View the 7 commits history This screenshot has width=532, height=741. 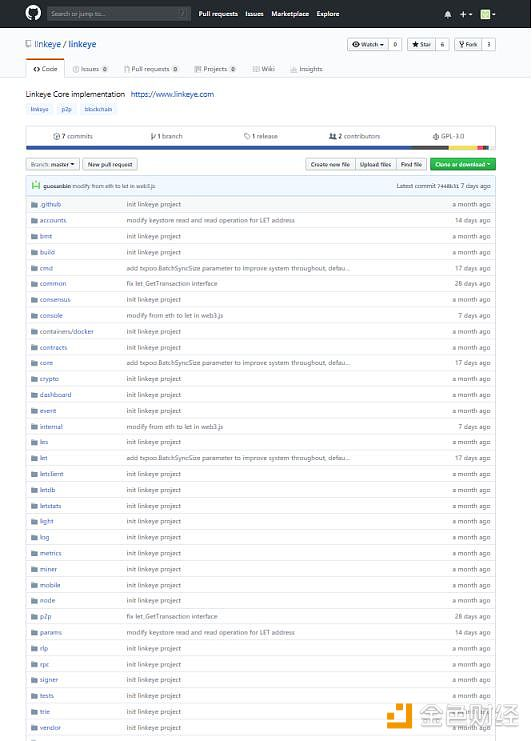(x=73, y=136)
